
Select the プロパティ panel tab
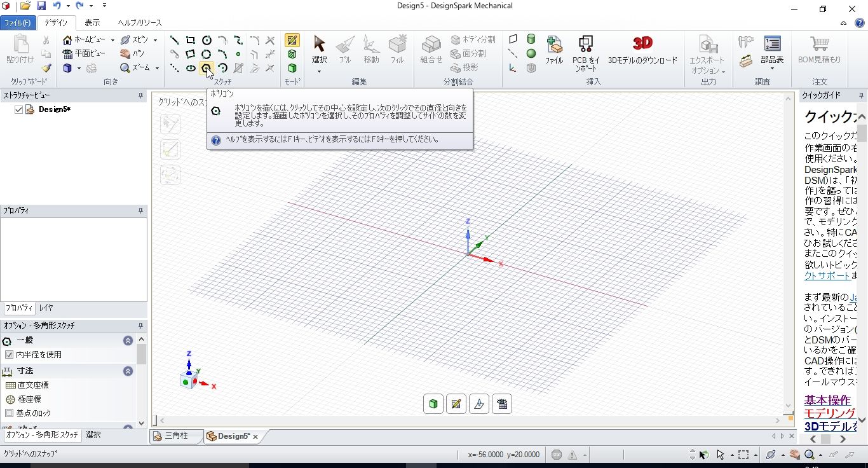point(19,308)
